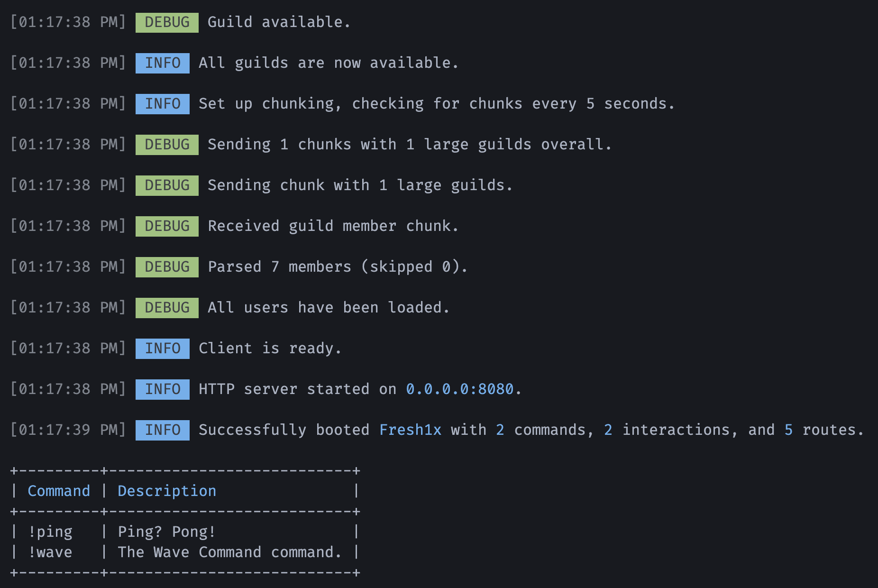Click the DEBUG badge beside "Received guild member chunk."

coord(167,226)
